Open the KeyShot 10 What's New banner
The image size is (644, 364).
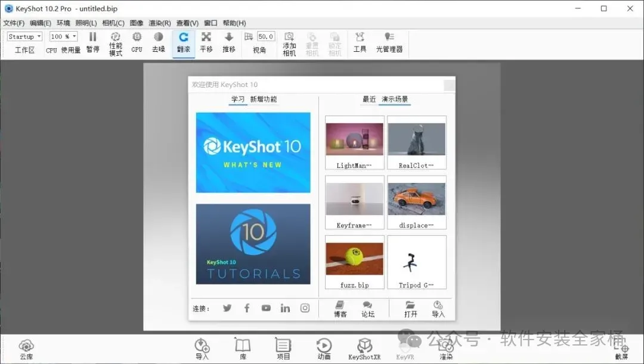pos(253,153)
